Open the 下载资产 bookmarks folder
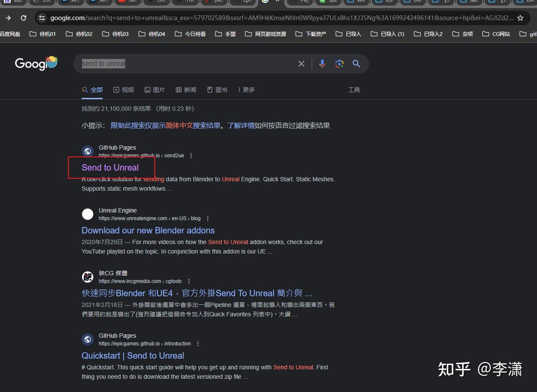Viewport: 537px width, 392px height. 316,34
